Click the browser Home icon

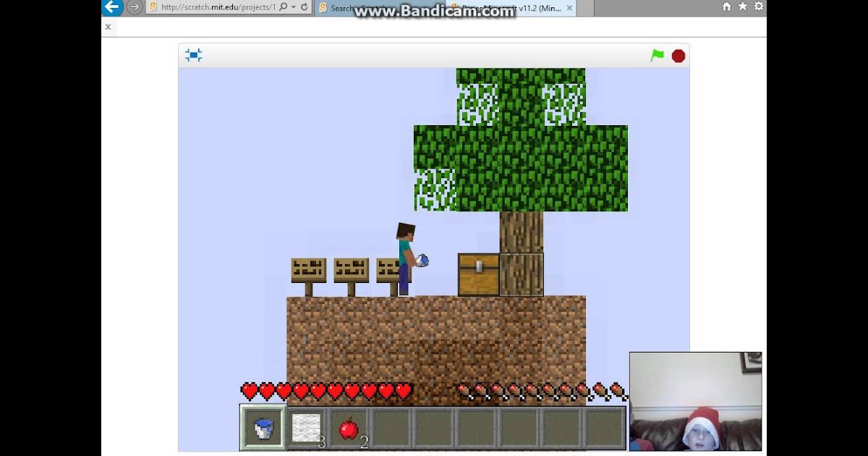(x=727, y=7)
